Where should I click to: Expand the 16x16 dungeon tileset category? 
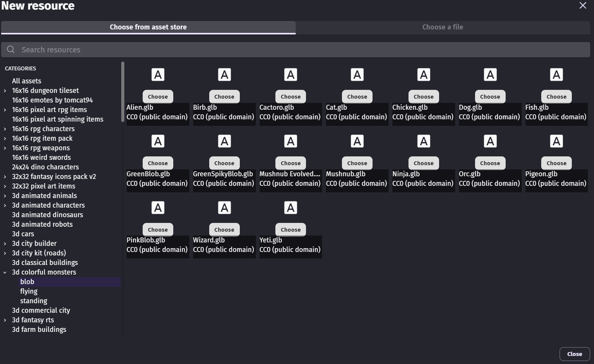pyautogui.click(x=5, y=91)
